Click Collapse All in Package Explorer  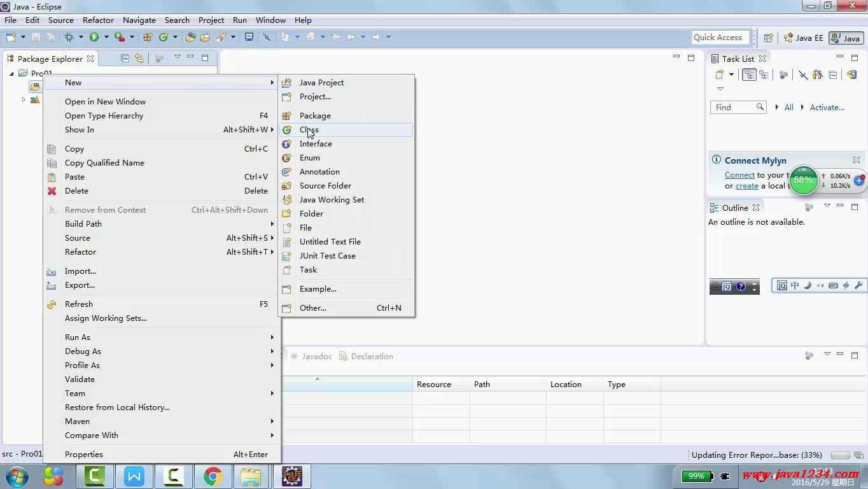point(125,59)
